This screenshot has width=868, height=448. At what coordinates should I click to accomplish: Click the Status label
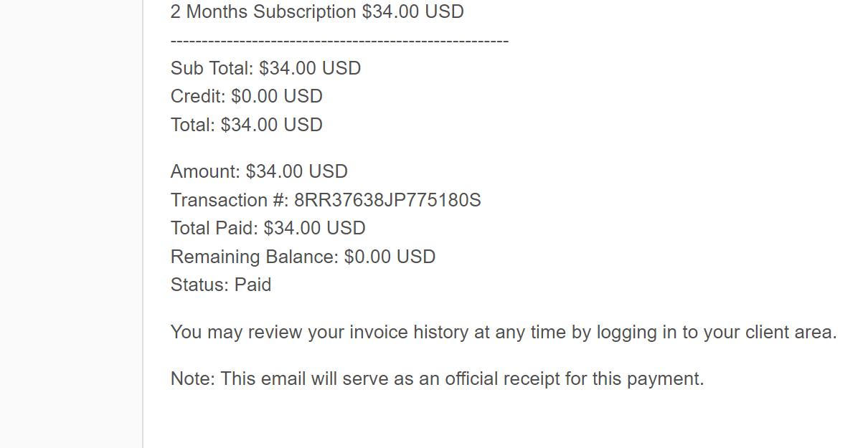click(200, 285)
